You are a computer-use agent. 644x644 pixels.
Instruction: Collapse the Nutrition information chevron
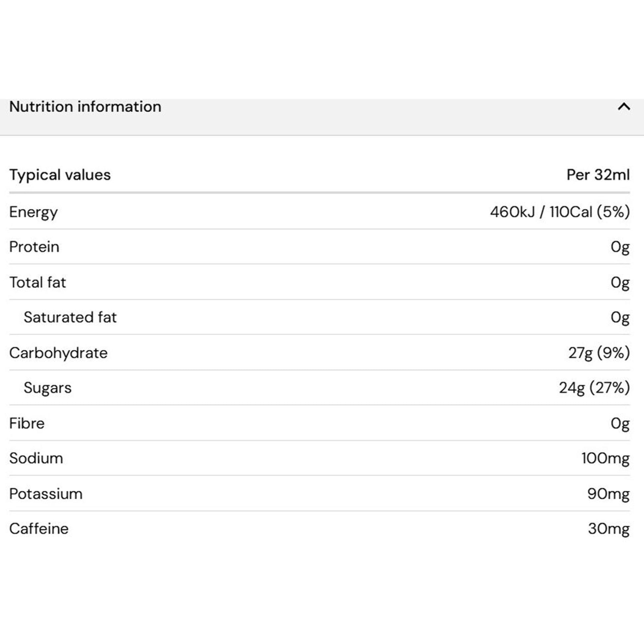click(x=624, y=107)
